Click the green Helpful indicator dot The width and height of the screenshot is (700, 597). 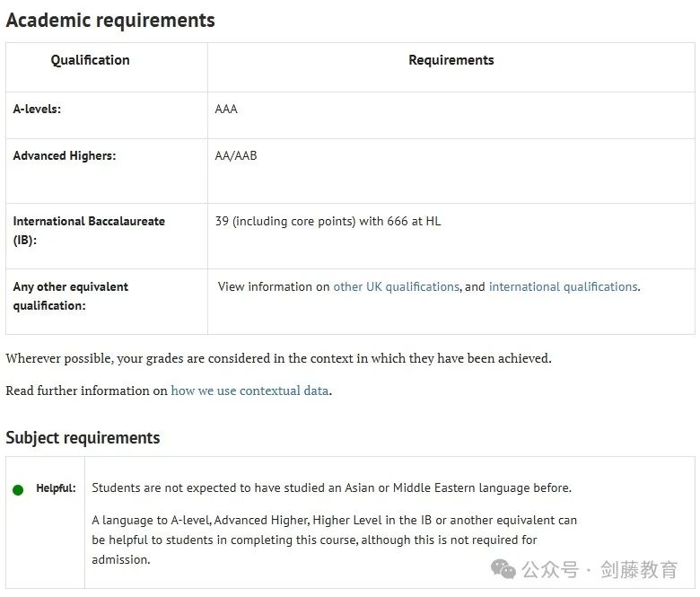point(18,490)
